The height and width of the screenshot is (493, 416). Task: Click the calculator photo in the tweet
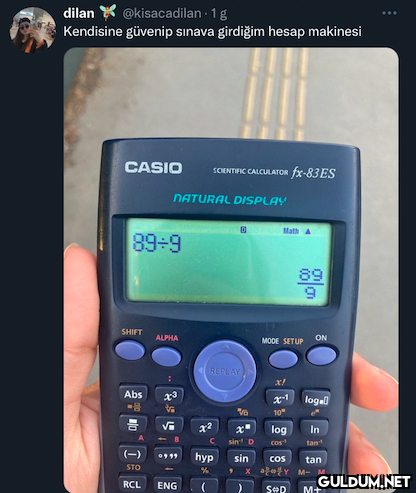(x=231, y=270)
